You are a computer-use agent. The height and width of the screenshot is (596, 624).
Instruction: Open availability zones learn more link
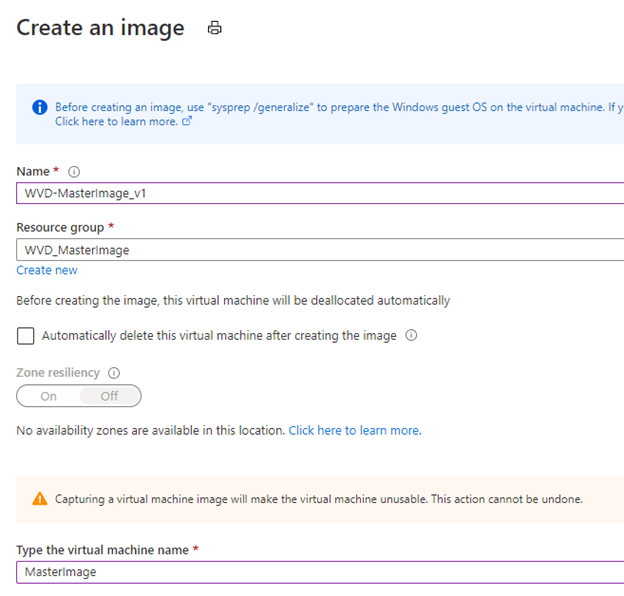pos(355,430)
